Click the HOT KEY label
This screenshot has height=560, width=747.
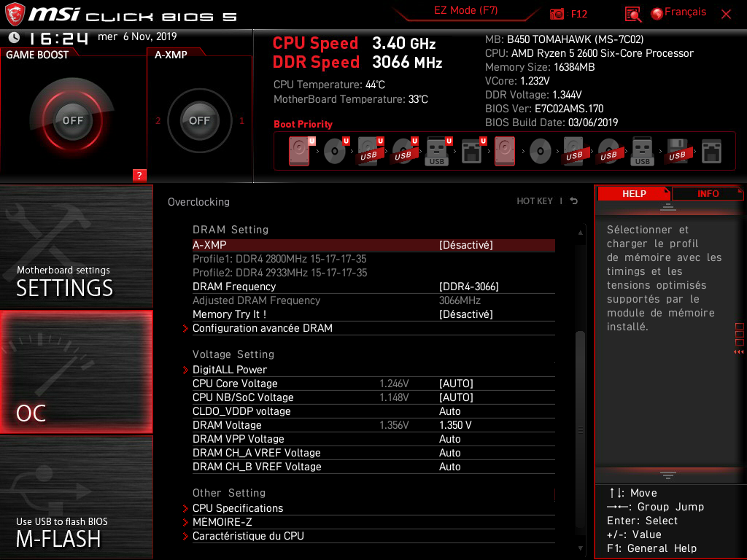tap(535, 201)
